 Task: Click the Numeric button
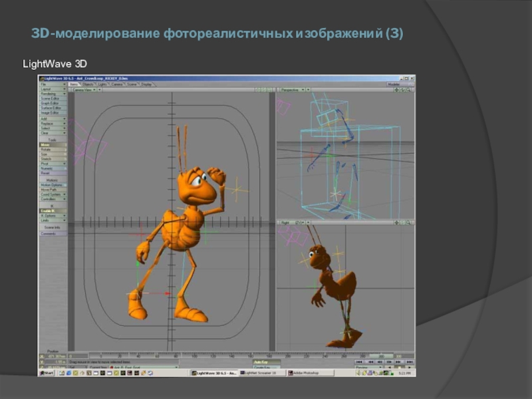point(53,168)
